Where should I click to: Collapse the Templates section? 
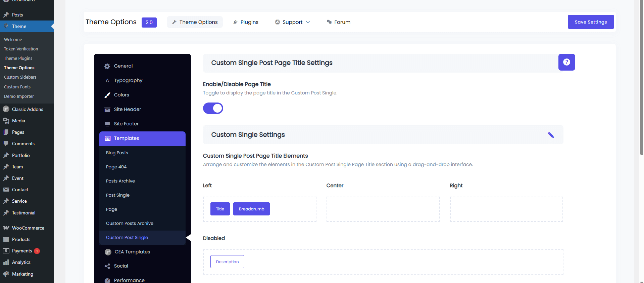click(x=142, y=138)
